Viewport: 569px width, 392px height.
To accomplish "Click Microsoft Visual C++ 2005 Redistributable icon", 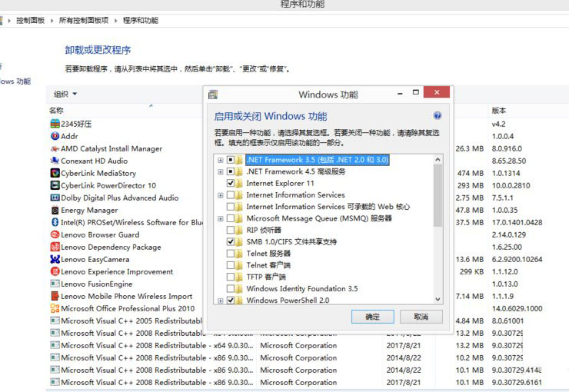I will 55,321.
